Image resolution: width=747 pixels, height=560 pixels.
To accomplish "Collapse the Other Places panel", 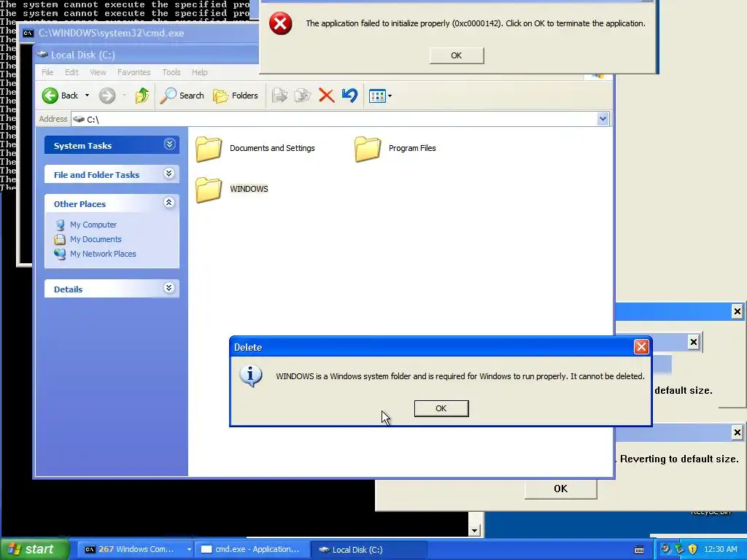I will (169, 203).
